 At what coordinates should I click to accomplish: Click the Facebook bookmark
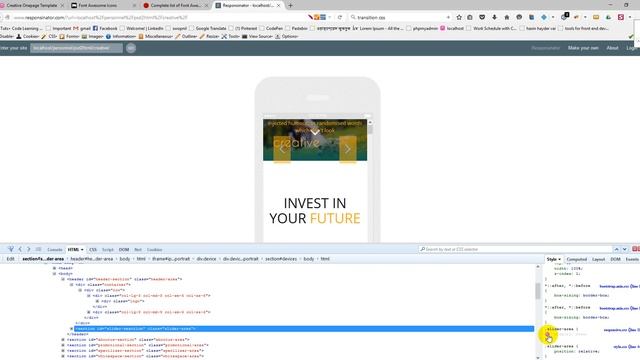(x=105, y=29)
